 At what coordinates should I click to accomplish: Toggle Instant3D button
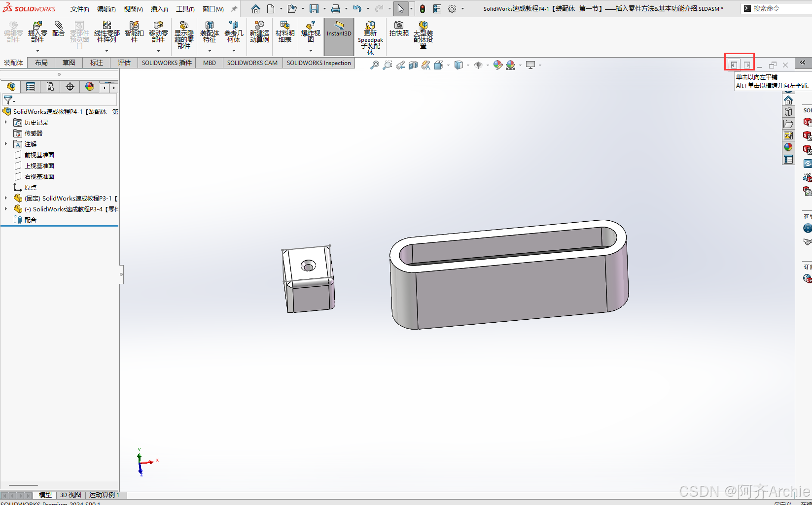tap(339, 36)
